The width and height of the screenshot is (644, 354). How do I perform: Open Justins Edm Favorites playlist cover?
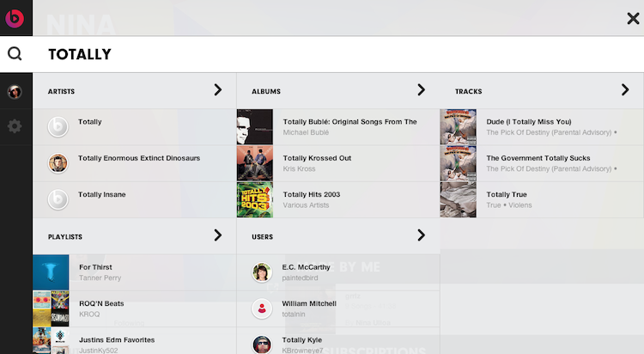51,341
